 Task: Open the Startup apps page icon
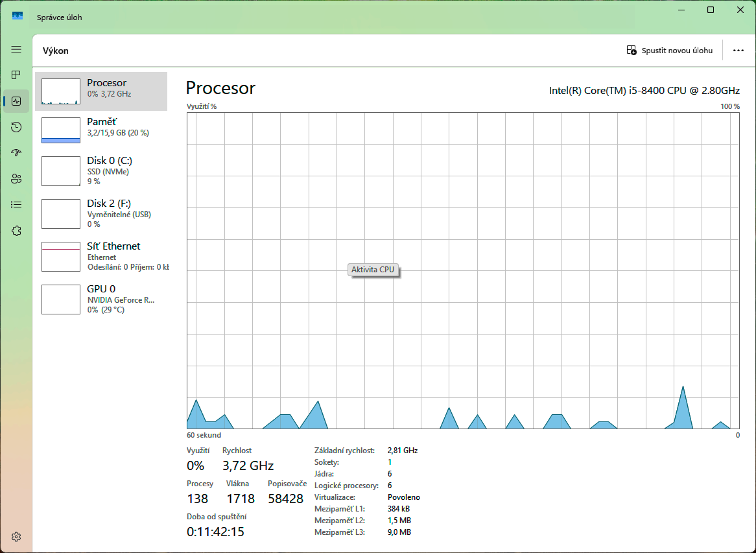click(16, 153)
